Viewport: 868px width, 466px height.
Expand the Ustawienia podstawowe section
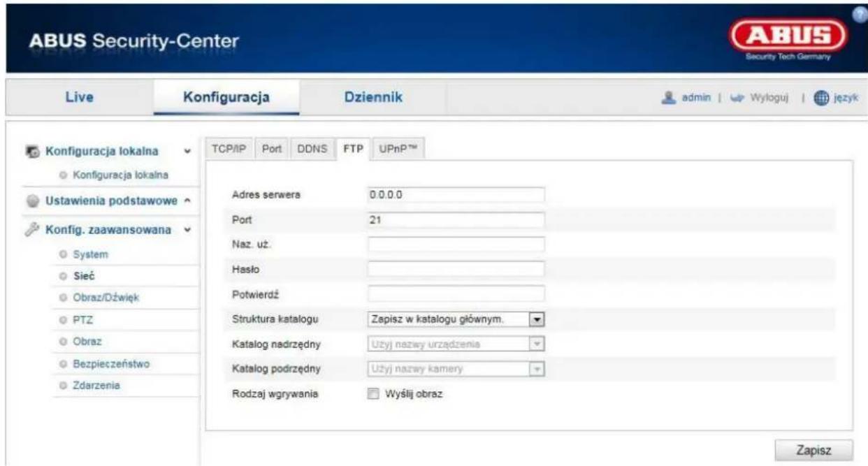[187, 201]
